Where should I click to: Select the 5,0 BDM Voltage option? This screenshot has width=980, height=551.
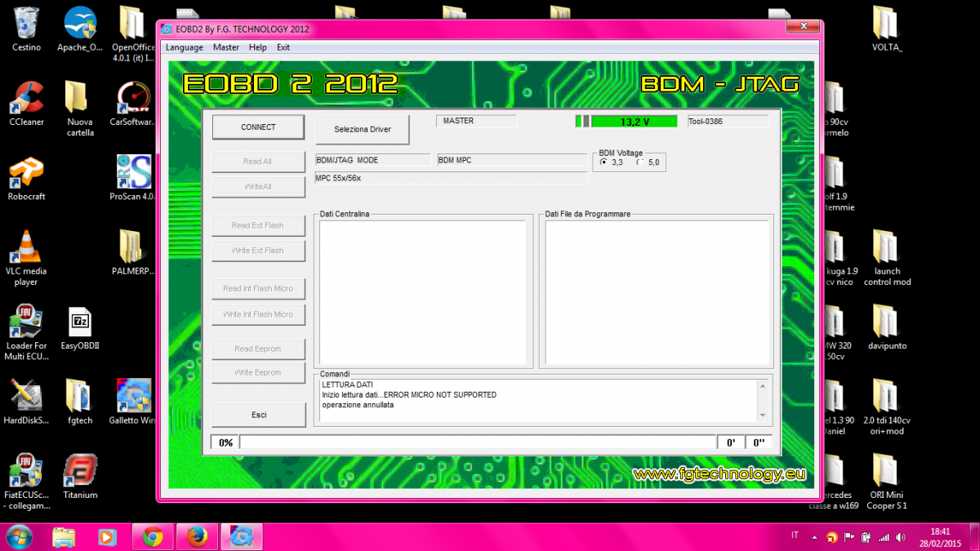648,162
